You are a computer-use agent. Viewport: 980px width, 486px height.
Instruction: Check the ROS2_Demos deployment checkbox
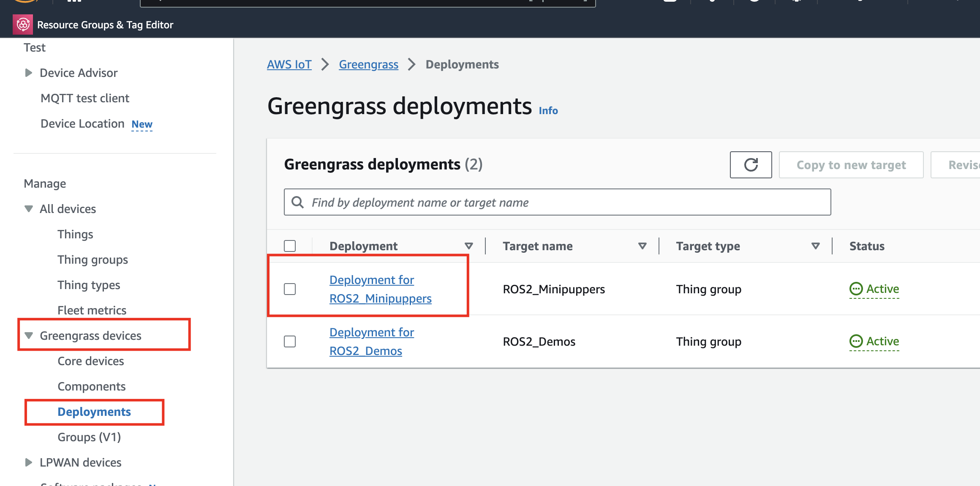click(x=290, y=341)
